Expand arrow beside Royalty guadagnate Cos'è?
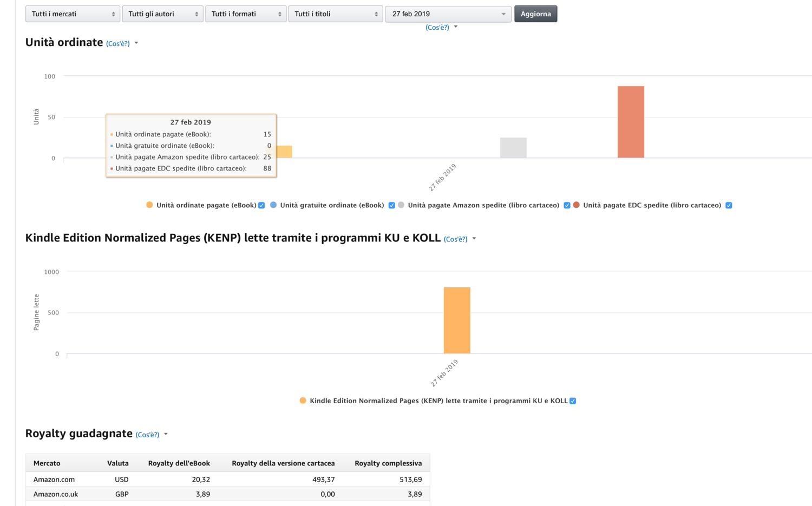This screenshot has width=812, height=506. (166, 434)
